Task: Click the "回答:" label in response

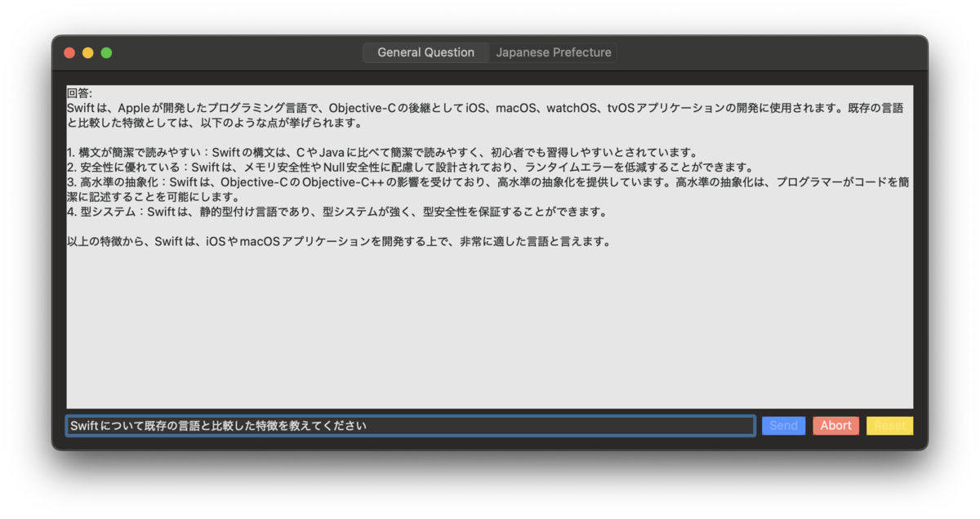Action: (80, 94)
